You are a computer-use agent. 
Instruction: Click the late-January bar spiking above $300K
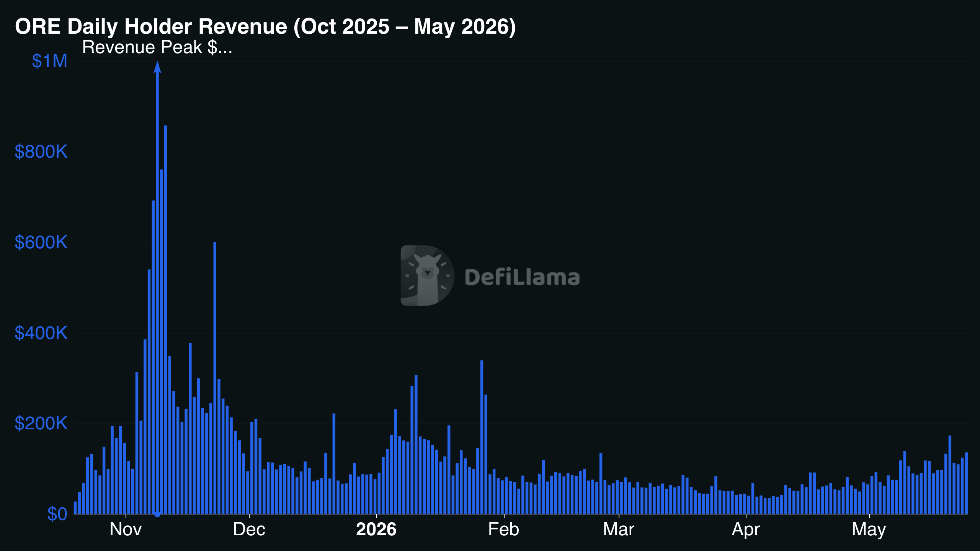point(482,437)
